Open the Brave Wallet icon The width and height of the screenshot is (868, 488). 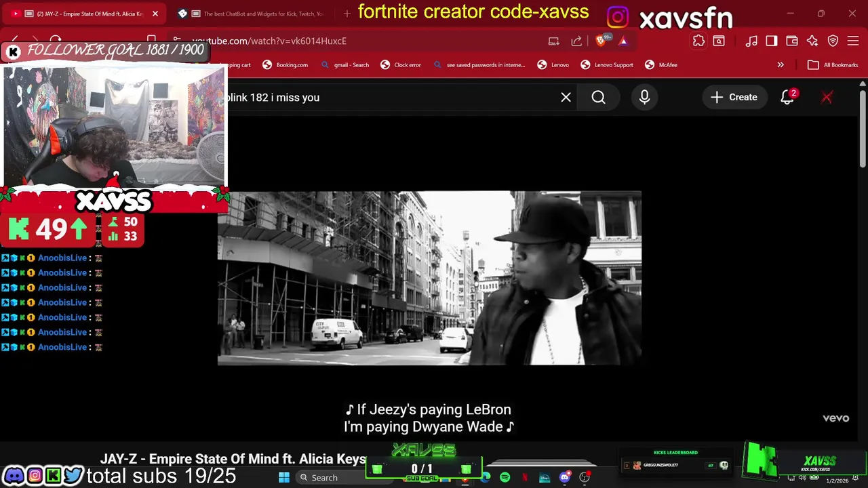(792, 41)
